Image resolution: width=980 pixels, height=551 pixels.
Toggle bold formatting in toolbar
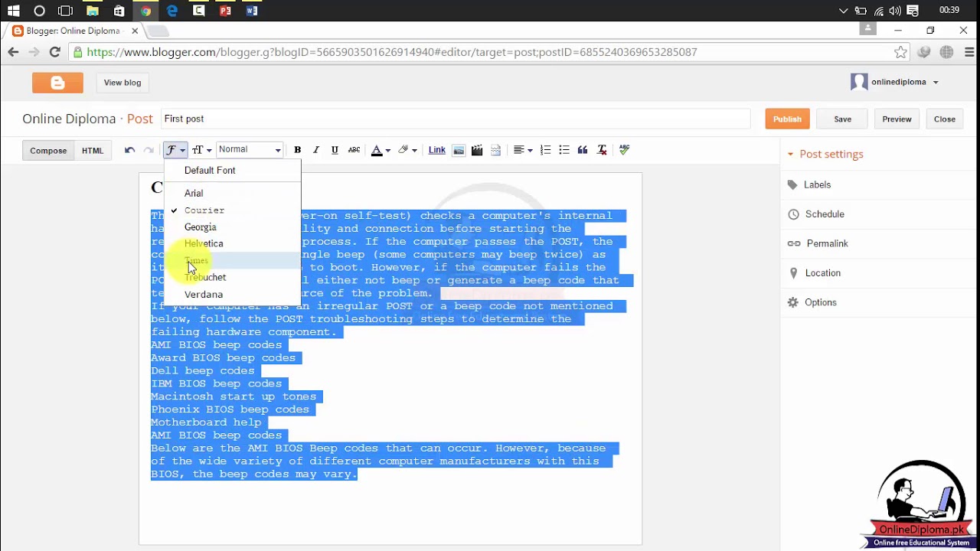tap(297, 150)
